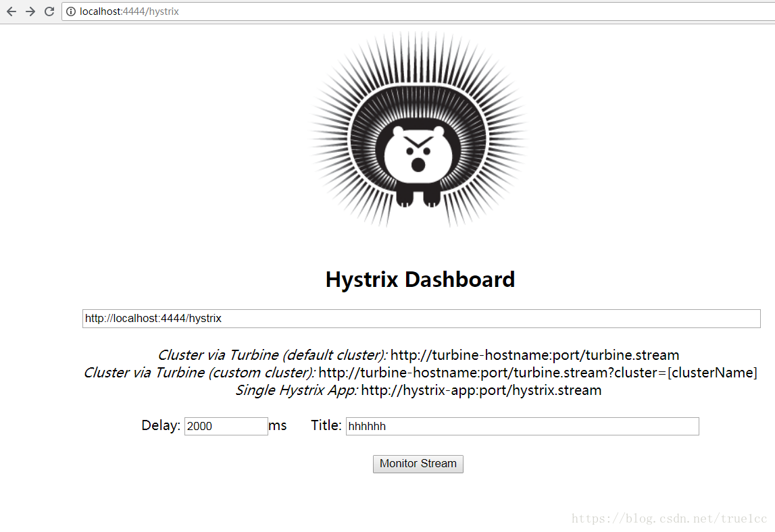
Task: Click the Delay input showing 2000
Action: 226,426
